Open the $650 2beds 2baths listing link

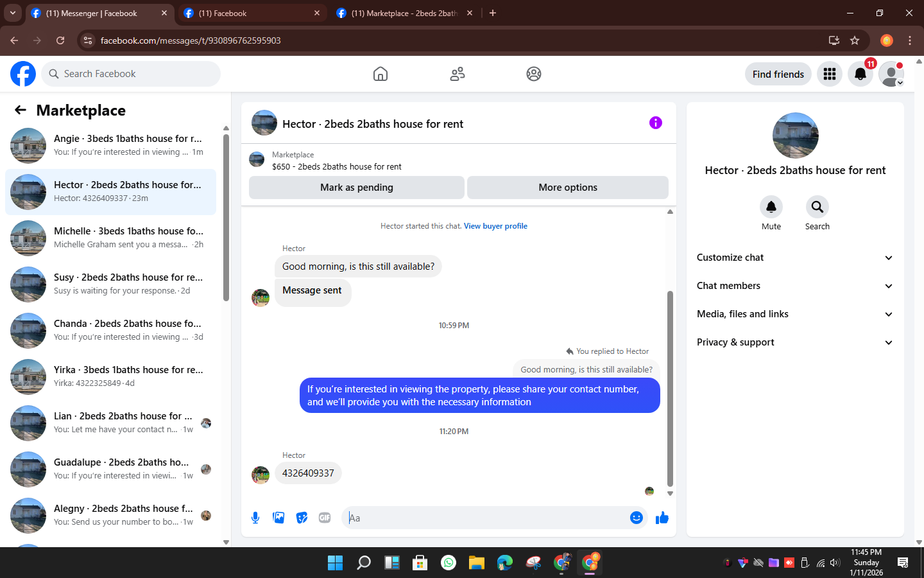click(x=336, y=166)
